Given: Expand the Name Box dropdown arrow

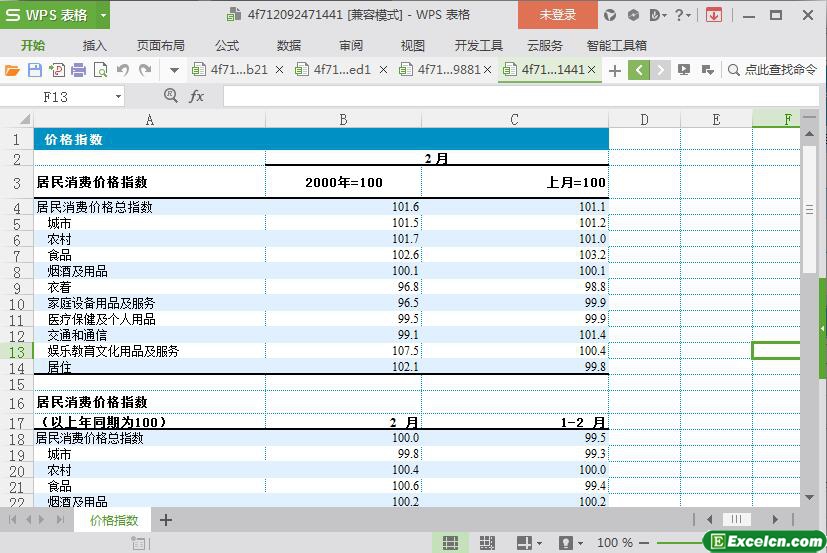Looking at the screenshot, I should (x=118, y=97).
